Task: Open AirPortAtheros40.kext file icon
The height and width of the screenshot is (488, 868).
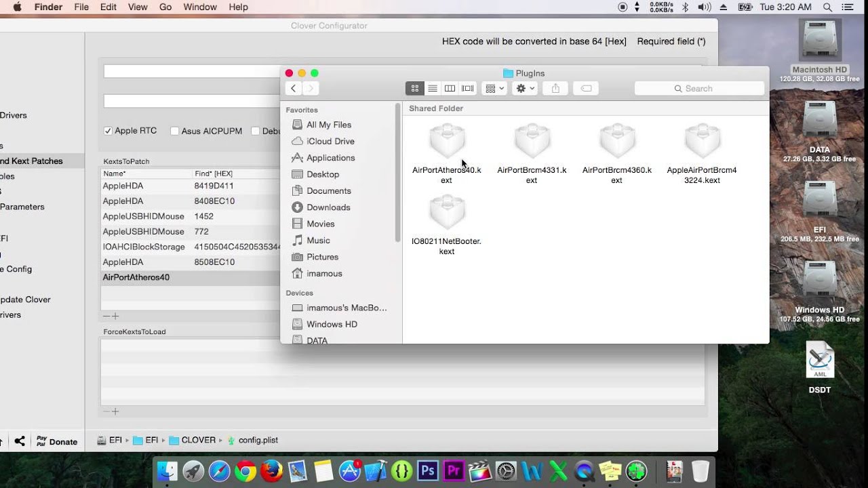Action: pos(447,142)
